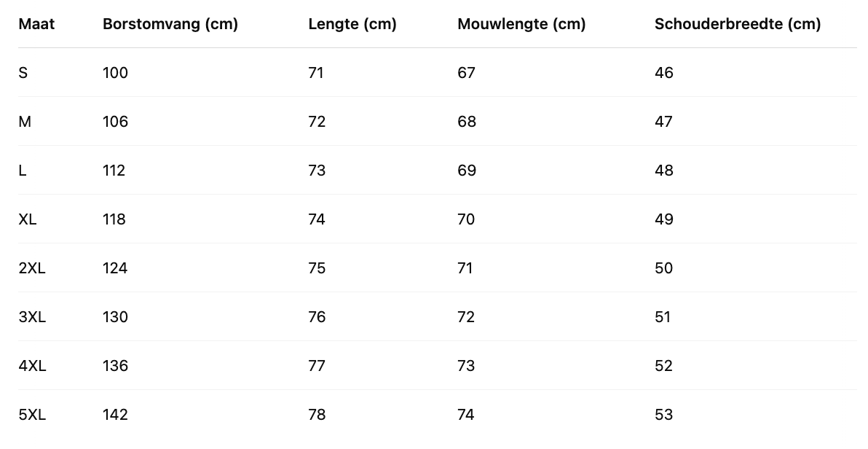The image size is (868, 449).
Task: Click the Mouwlengte (cm) column header
Action: 521,24
